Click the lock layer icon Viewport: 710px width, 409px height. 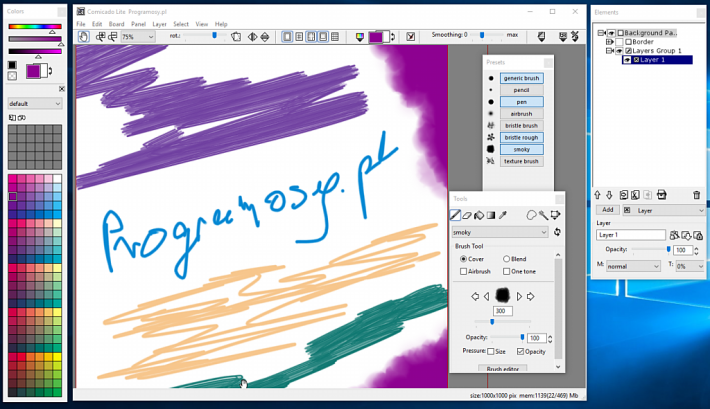tap(698, 235)
